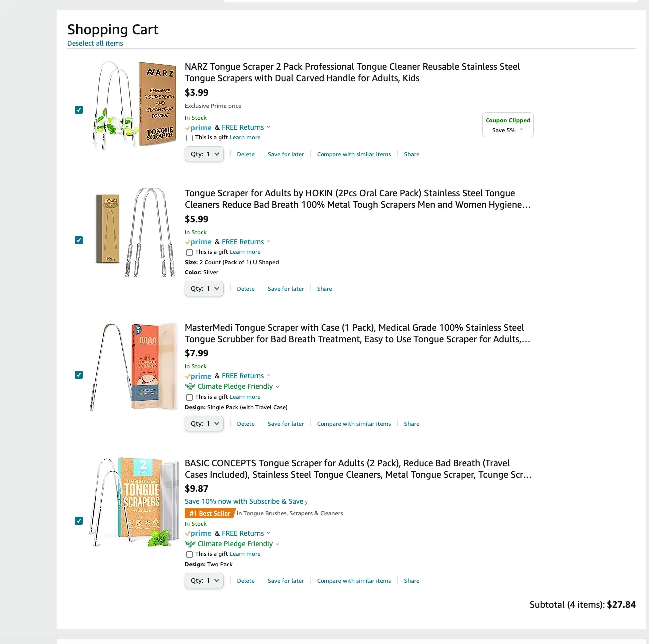Delete the HOKIN tongue scraper from cart
Viewport: 649px width, 644px height.
246,289
